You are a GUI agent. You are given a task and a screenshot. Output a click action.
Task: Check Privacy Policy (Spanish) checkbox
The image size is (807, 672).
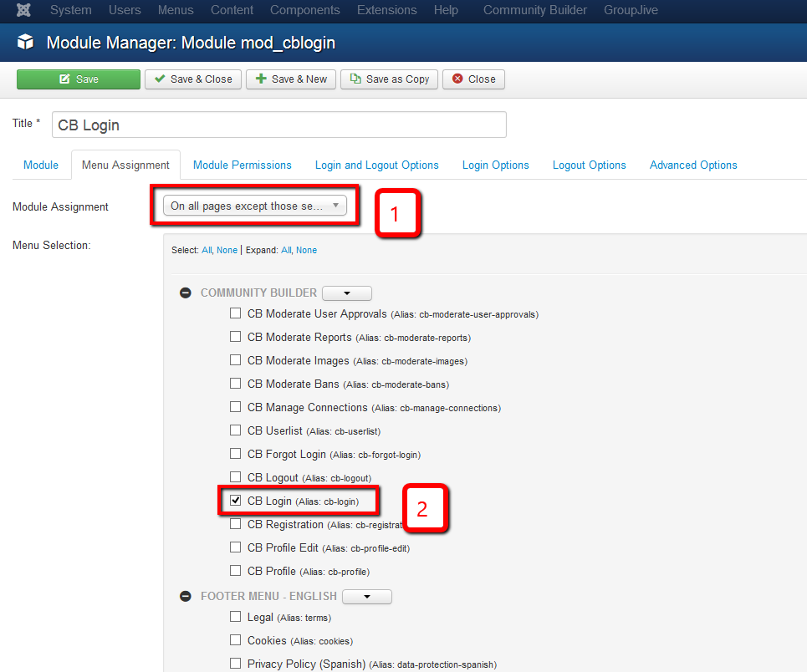(x=235, y=664)
